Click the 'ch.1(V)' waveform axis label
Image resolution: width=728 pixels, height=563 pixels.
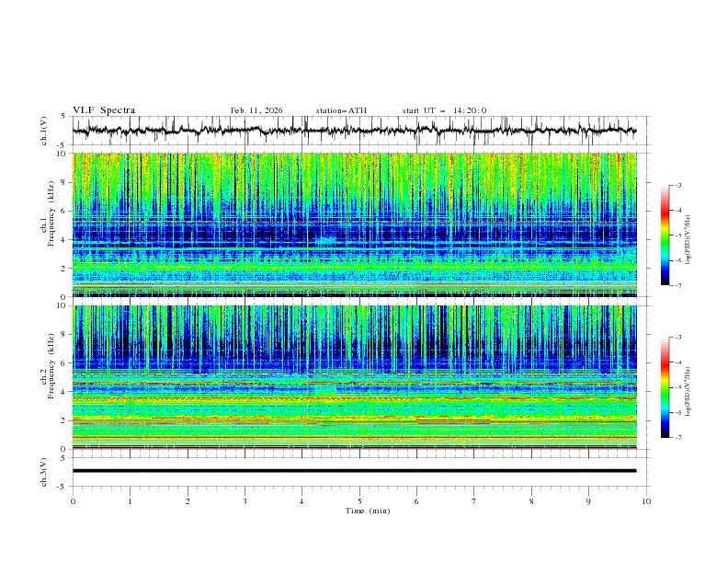tap(44, 131)
